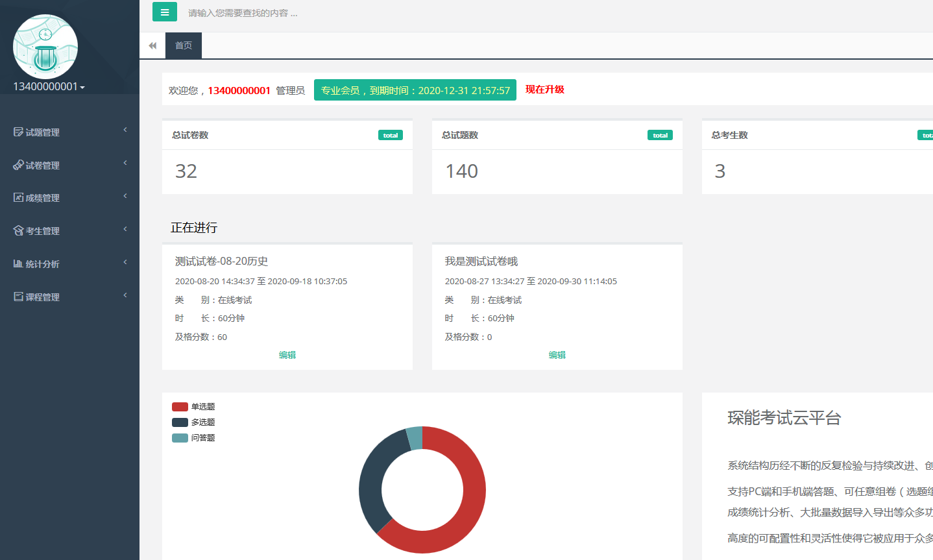Click the 现在升级 upgrade link
The width and height of the screenshot is (933, 560).
coord(544,90)
